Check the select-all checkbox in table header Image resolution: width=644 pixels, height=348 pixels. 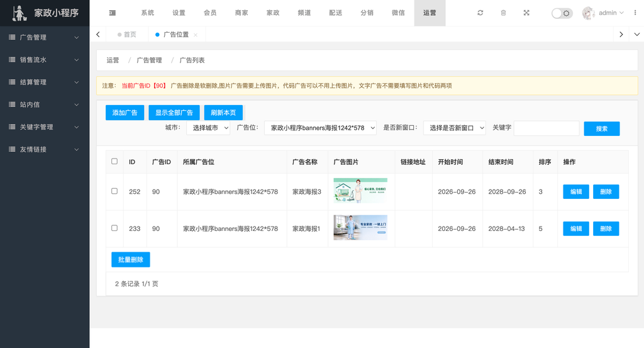[x=114, y=162]
